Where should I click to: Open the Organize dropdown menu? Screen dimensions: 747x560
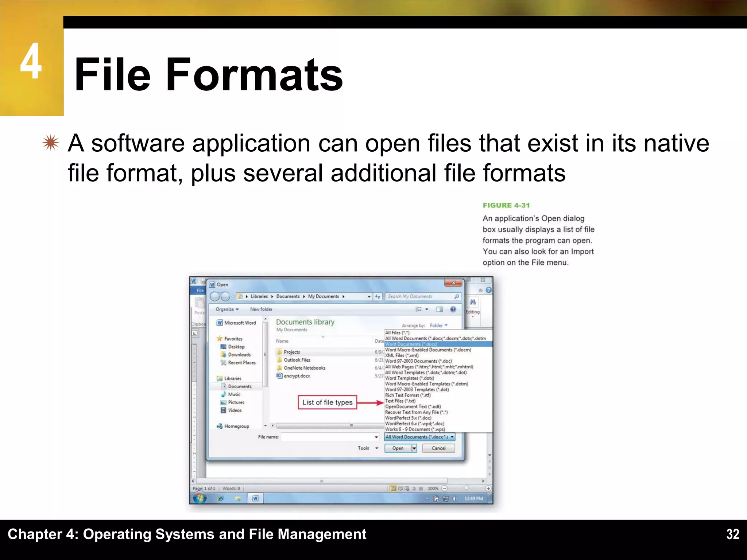pos(227,309)
